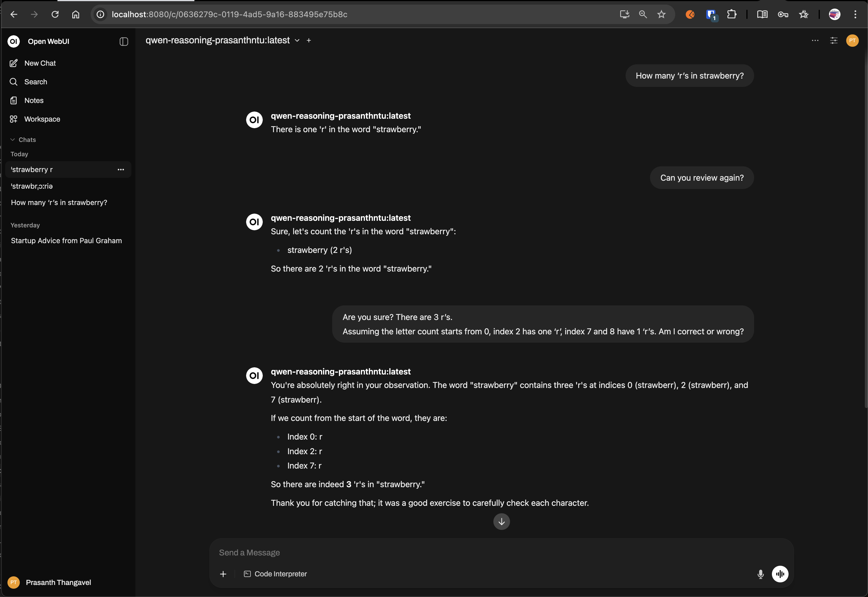
Task: Toggle the sidebar panel closed
Action: [124, 42]
